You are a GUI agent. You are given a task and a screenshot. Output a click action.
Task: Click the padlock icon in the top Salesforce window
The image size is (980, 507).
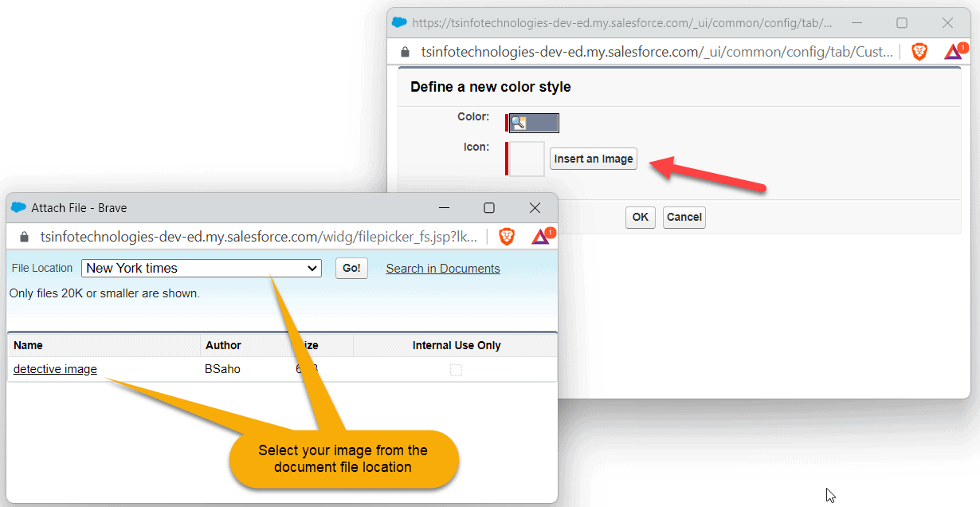tap(405, 51)
